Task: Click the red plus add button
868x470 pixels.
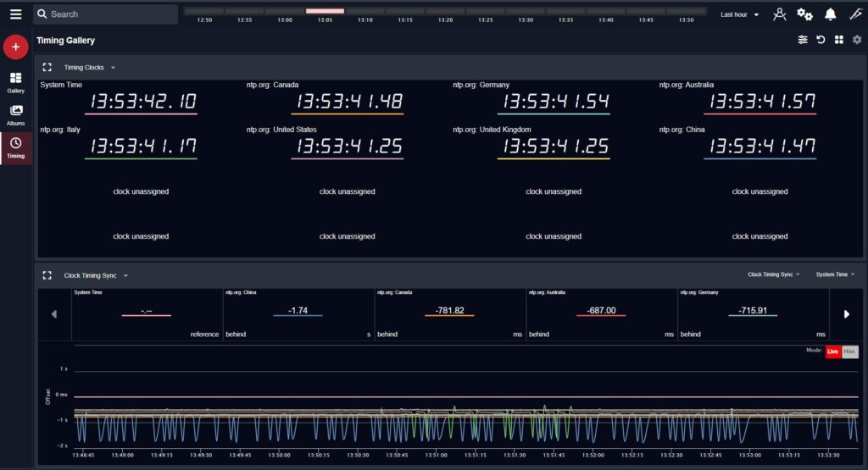Action: pyautogui.click(x=15, y=47)
